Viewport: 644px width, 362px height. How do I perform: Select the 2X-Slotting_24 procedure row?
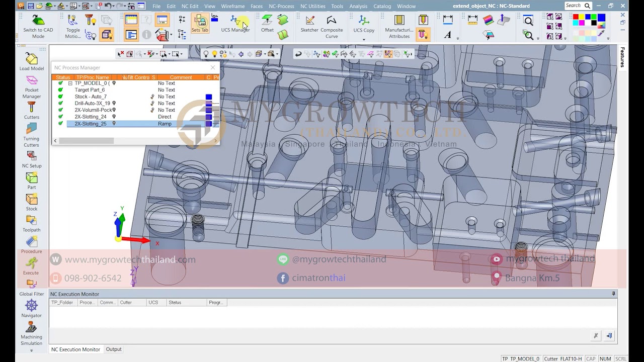coord(136,117)
